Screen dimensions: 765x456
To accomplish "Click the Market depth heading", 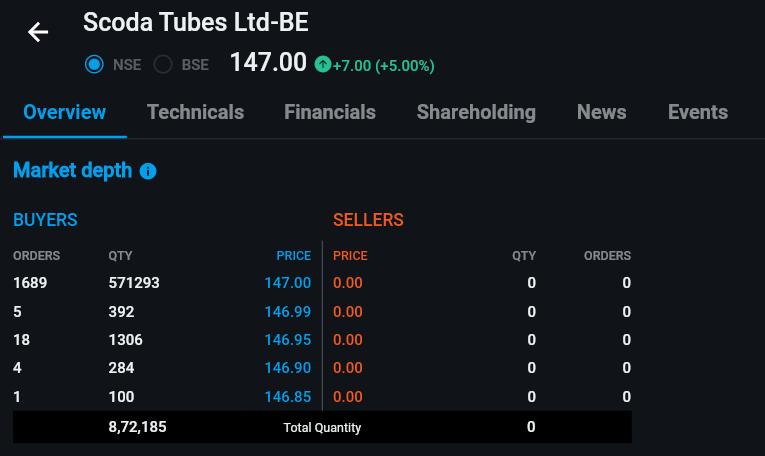I will pyautogui.click(x=72, y=170).
